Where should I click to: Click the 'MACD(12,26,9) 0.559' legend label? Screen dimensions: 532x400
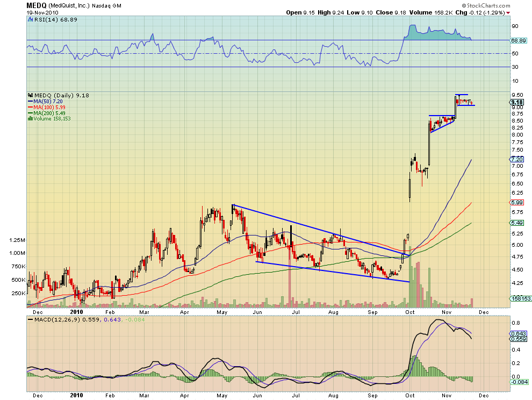[66, 319]
